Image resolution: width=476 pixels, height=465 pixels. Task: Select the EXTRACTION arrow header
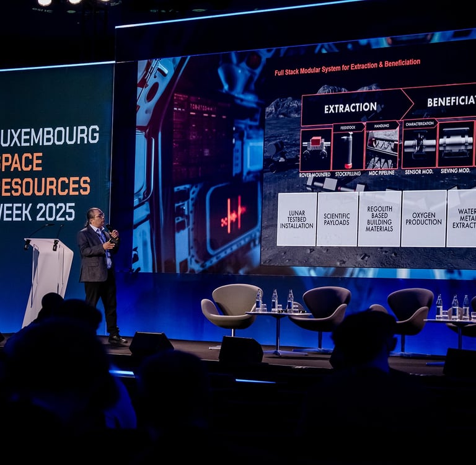pyautogui.click(x=357, y=107)
